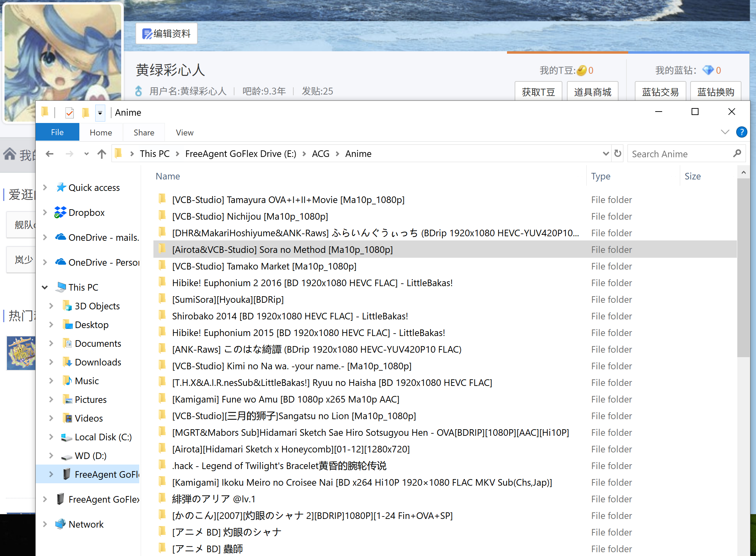Expand the Quick access tree node
The image size is (756, 556).
point(45,187)
